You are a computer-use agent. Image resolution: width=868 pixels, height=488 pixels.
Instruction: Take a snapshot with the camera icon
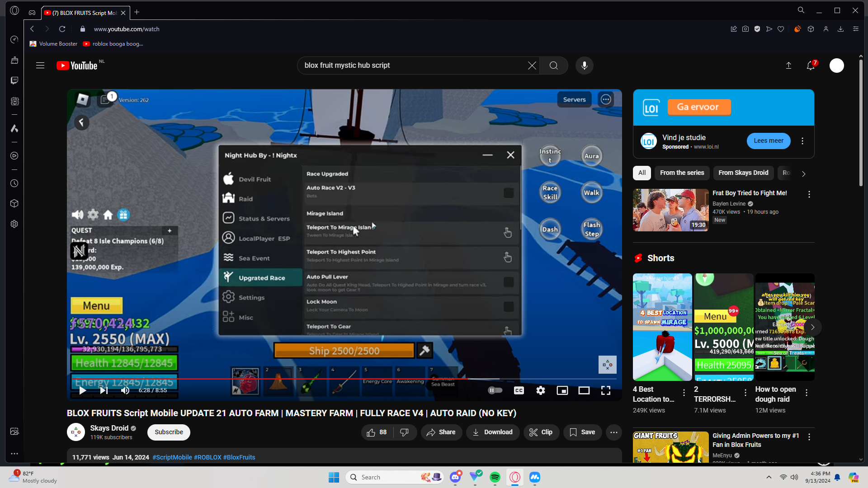[x=745, y=29]
